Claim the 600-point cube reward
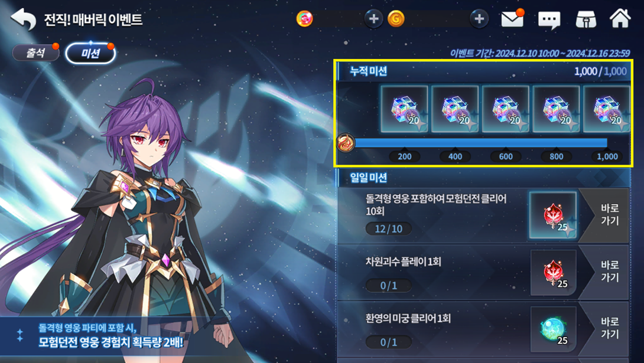644x363 pixels. pyautogui.click(x=505, y=109)
